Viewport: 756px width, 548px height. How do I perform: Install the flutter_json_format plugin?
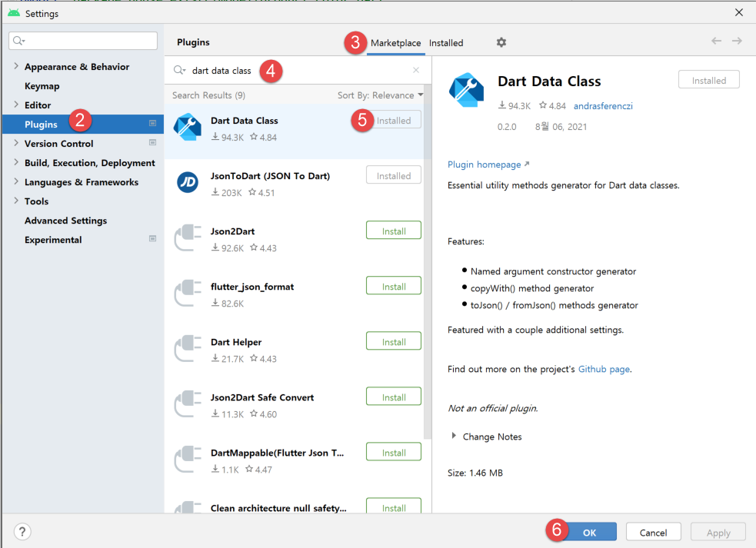[x=394, y=286]
